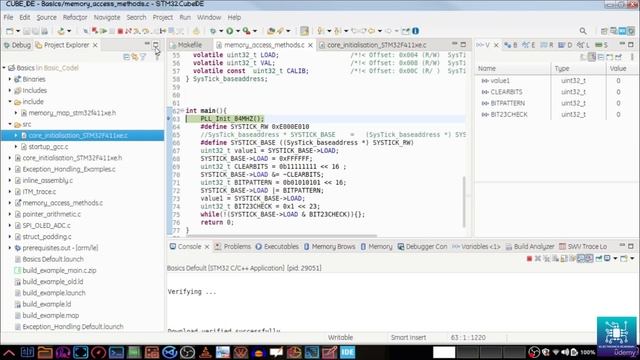Click the Save All toolbar icon
The height and width of the screenshot is (360, 640).
point(36,31)
